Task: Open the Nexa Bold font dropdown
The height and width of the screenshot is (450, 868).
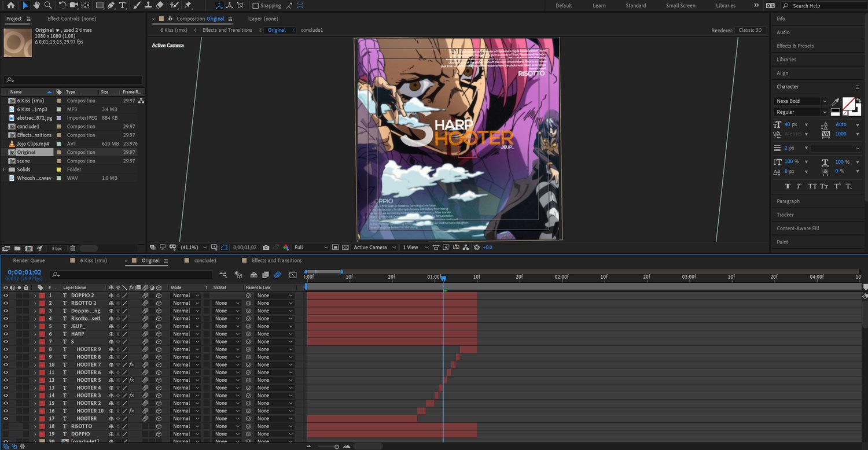Action: (x=801, y=101)
